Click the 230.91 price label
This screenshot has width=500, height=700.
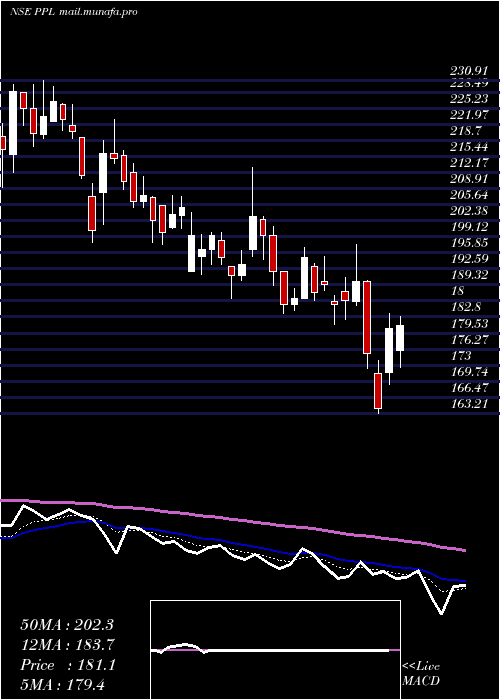point(469,71)
